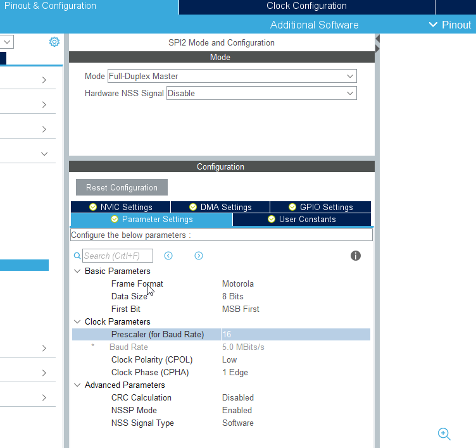Image resolution: width=476 pixels, height=448 pixels.
Task: Click the search magnifier icon
Action: pos(77,256)
